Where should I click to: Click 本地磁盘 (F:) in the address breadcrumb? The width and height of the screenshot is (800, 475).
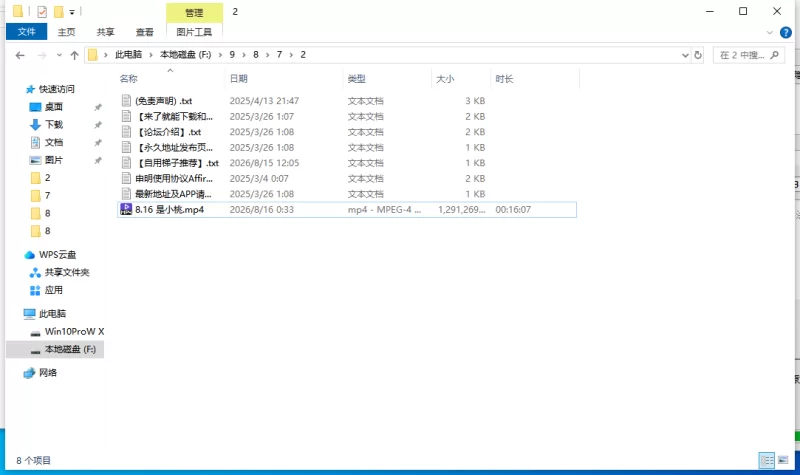point(186,55)
